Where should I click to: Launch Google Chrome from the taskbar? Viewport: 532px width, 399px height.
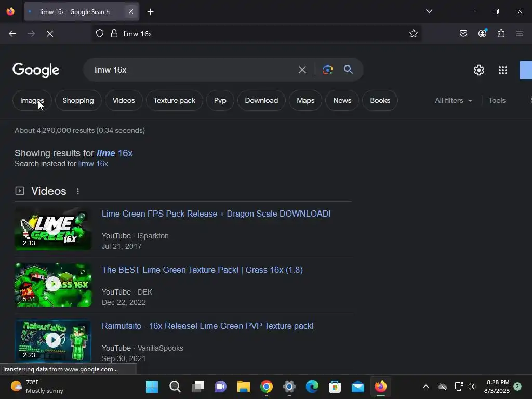[x=267, y=387]
